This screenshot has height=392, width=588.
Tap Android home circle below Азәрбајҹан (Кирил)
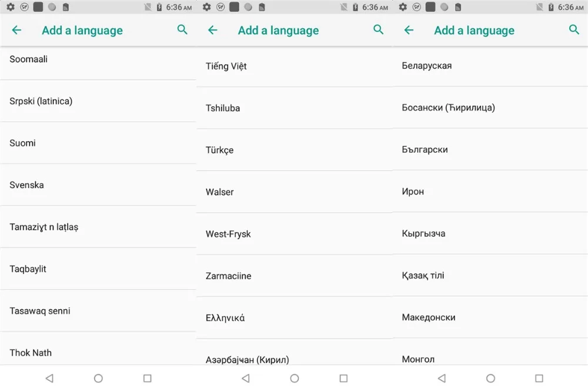pyautogui.click(x=295, y=378)
